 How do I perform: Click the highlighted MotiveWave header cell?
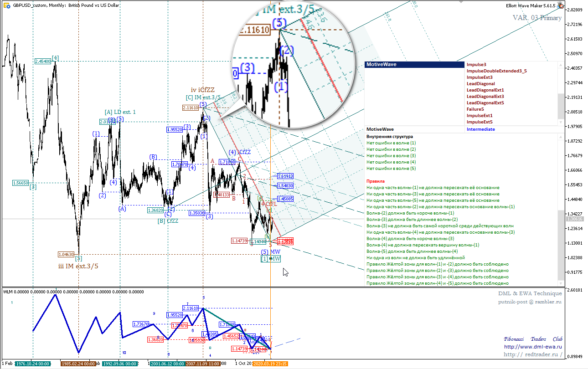point(415,65)
